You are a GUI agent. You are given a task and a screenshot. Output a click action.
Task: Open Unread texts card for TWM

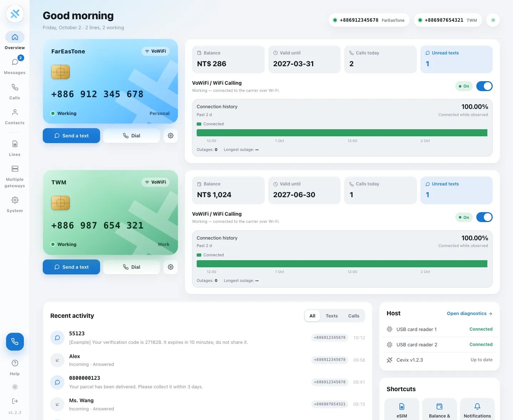[x=456, y=190]
